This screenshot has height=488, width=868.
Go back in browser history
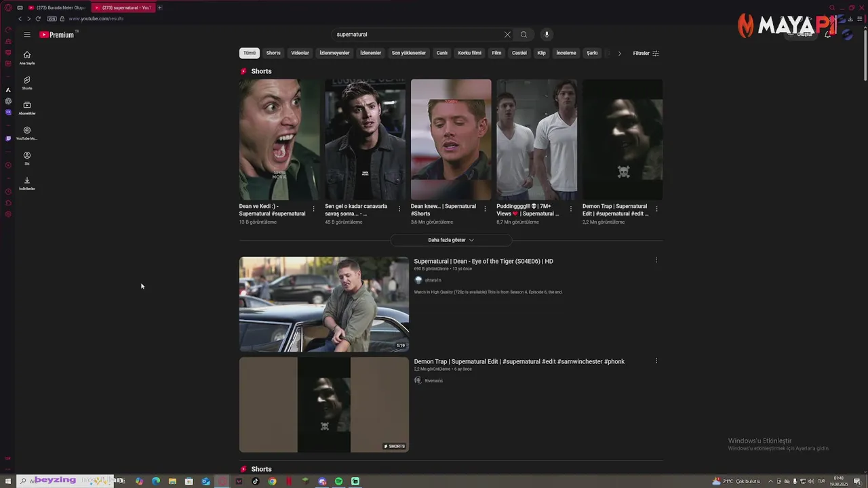[x=20, y=19]
